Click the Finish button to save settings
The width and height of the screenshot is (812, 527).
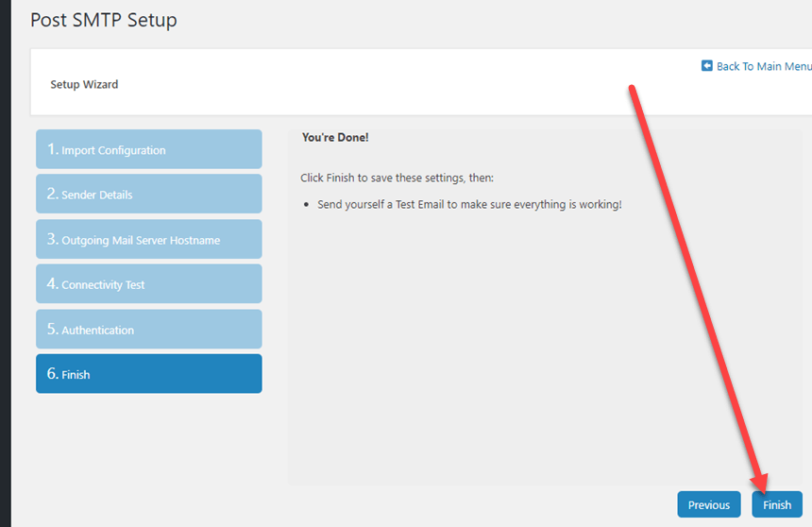[x=777, y=504]
